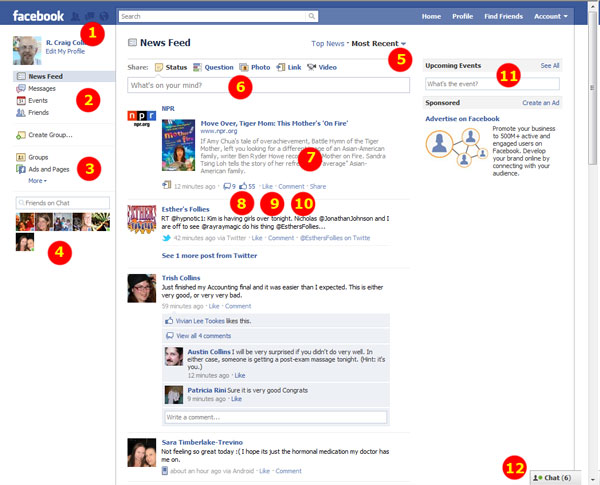Click the Photo share icon
The width and height of the screenshot is (600, 485).
pos(244,67)
